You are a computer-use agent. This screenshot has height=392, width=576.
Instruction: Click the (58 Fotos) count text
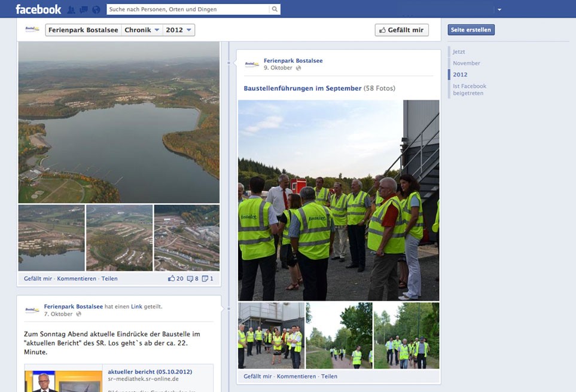[379, 88]
